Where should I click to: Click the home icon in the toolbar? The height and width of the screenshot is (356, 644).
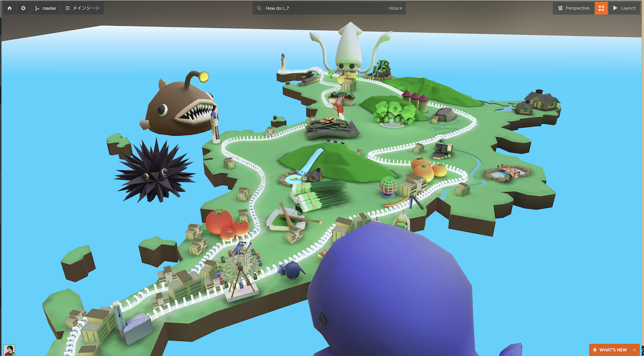click(x=10, y=8)
